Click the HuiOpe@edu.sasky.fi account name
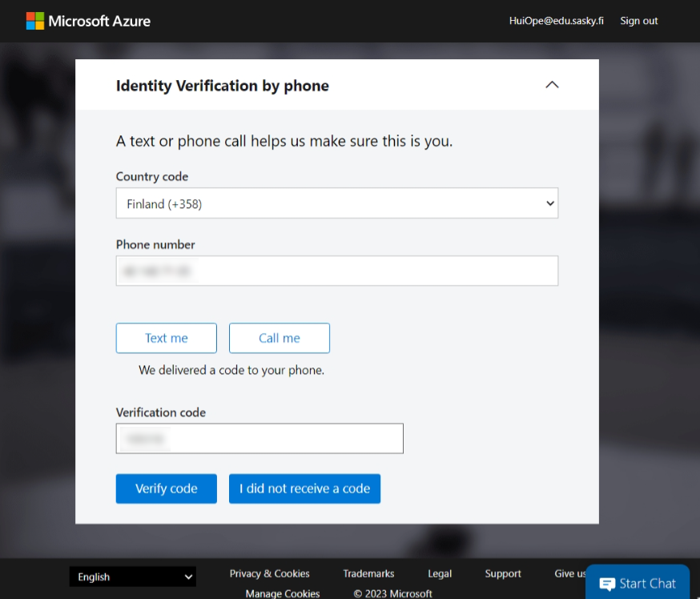700x599 pixels. 557,21
